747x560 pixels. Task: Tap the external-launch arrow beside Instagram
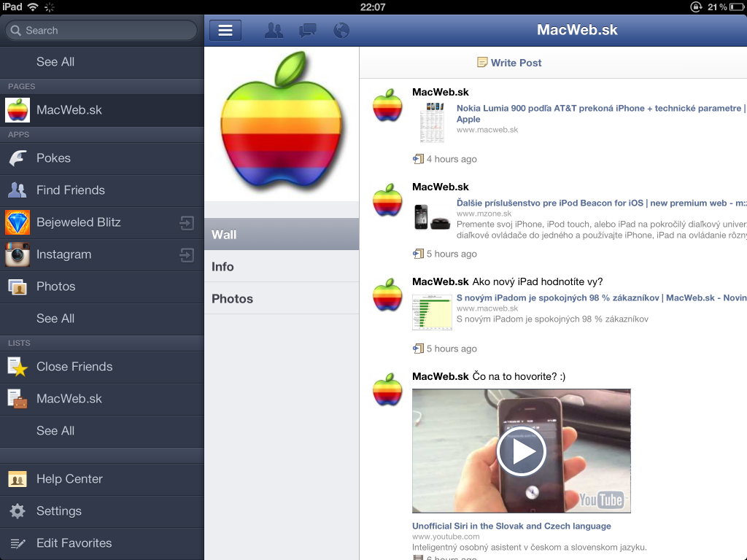[187, 254]
